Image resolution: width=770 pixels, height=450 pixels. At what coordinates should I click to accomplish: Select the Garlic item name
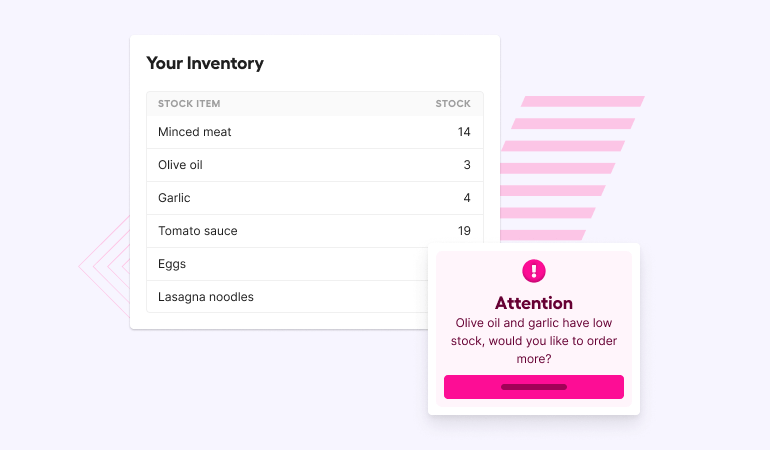(174, 198)
